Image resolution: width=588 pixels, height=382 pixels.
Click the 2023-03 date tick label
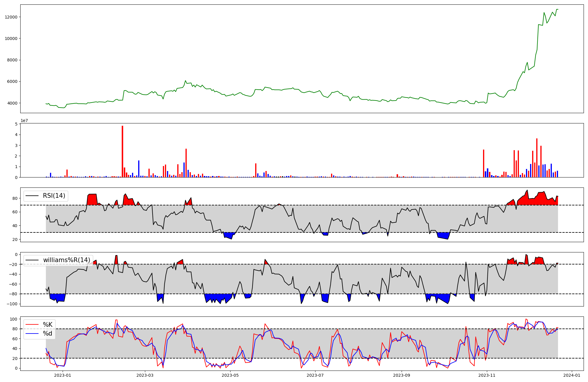[145, 375]
